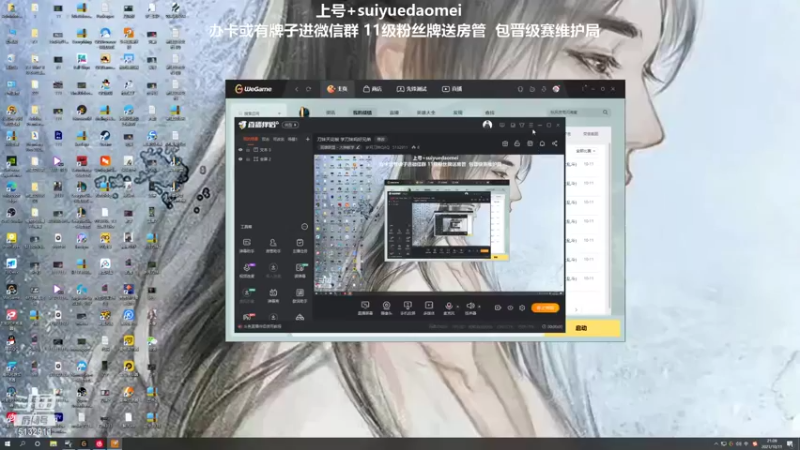The height and width of the screenshot is (450, 800).
Task: Go to next page of WeGame match list
Action: pyautogui.click(x=577, y=310)
